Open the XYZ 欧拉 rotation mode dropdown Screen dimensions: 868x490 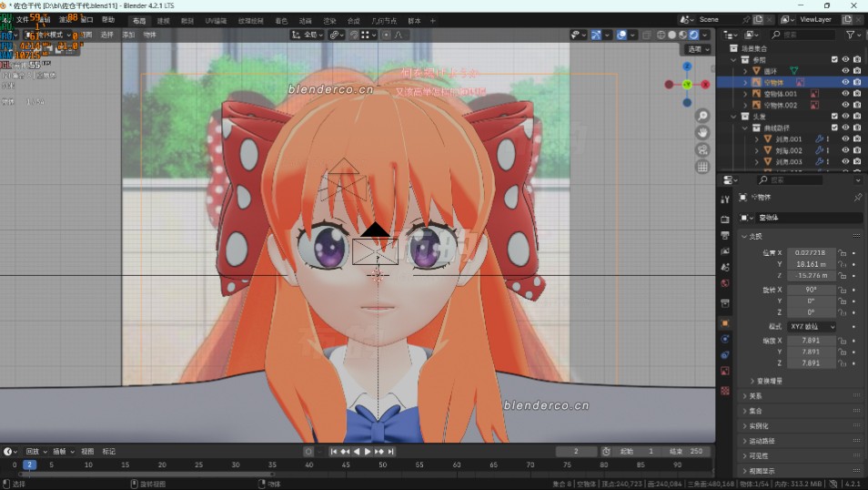click(812, 326)
